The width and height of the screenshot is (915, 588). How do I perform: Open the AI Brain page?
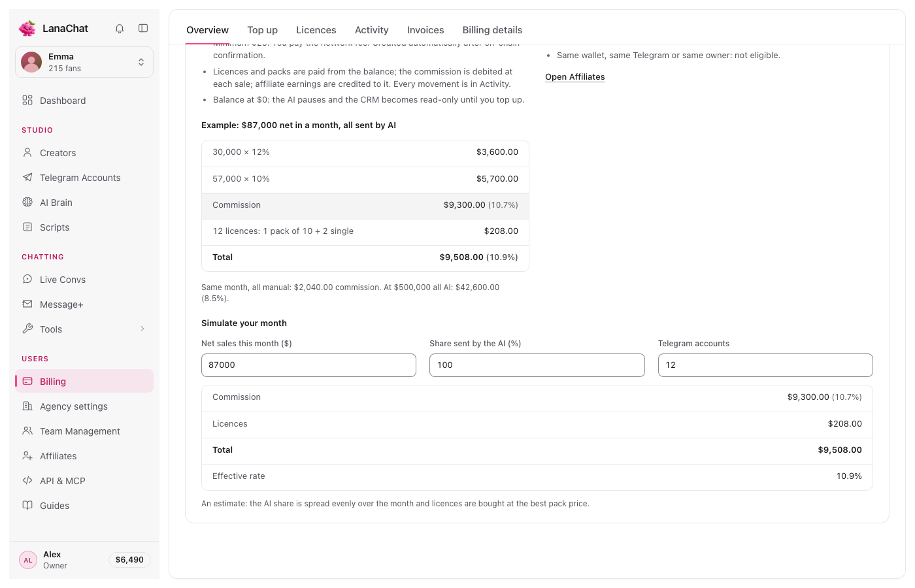(84, 203)
